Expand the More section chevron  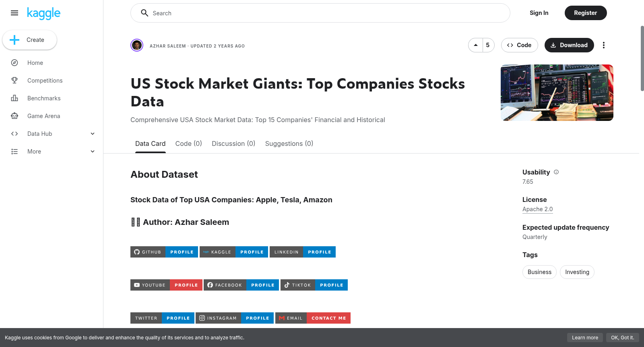[x=93, y=152]
